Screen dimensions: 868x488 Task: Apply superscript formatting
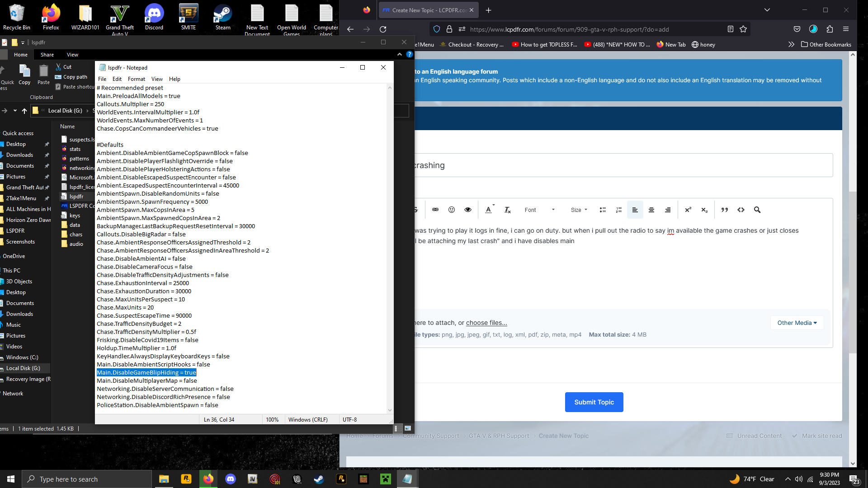pos(688,210)
